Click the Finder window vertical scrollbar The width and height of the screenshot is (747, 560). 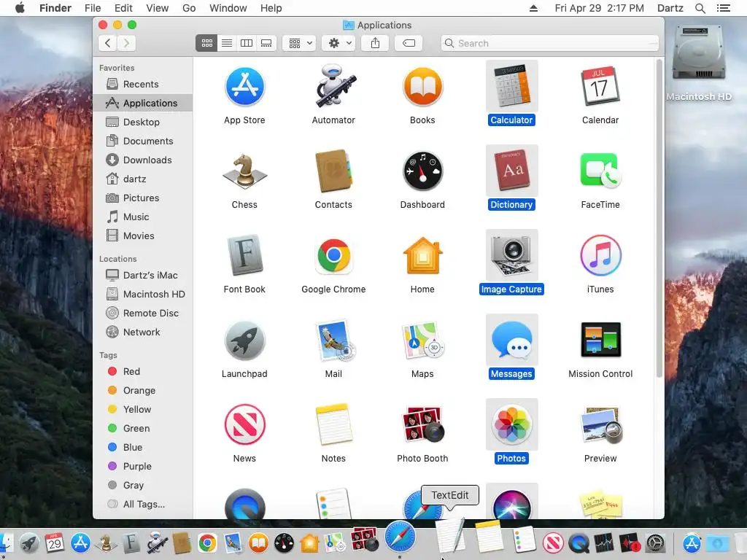[659, 217]
